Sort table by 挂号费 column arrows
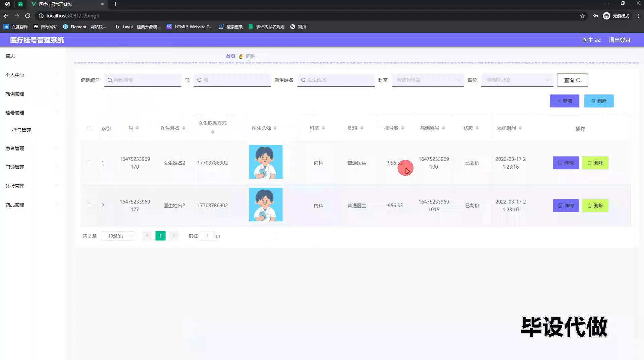 (402, 128)
